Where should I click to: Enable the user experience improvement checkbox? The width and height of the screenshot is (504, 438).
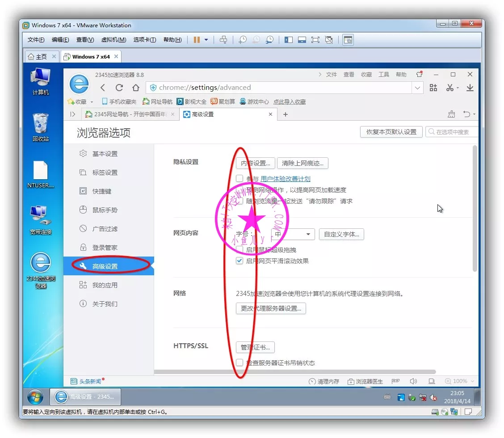(239, 179)
